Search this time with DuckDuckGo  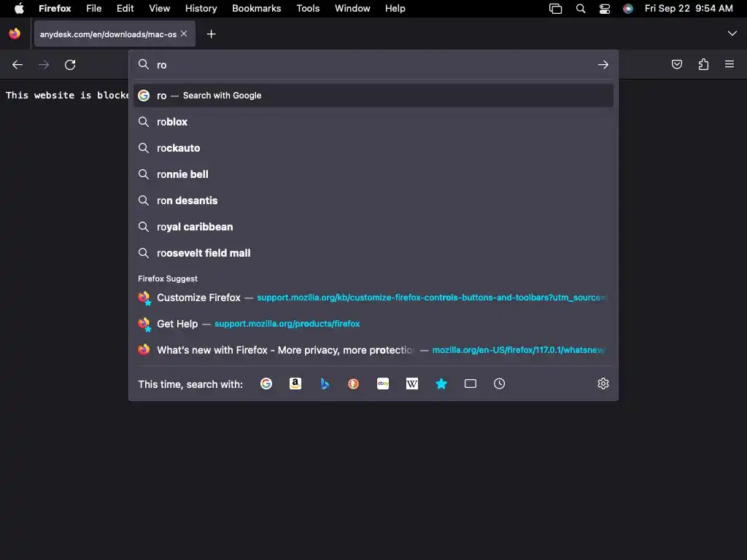pyautogui.click(x=354, y=384)
